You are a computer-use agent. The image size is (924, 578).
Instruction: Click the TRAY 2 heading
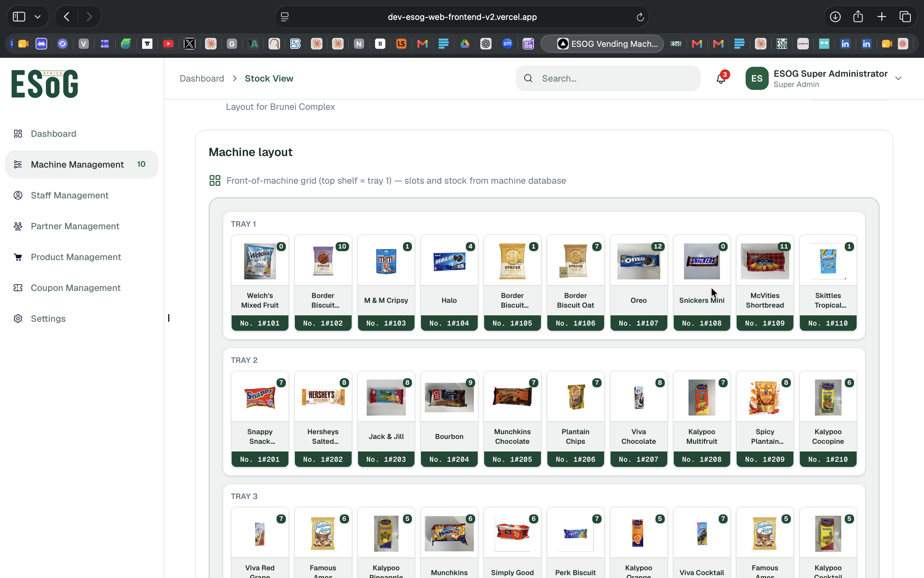pos(244,360)
